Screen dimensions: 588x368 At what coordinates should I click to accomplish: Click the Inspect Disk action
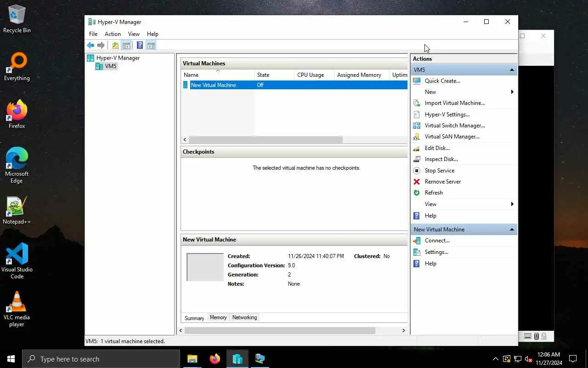pyautogui.click(x=441, y=159)
